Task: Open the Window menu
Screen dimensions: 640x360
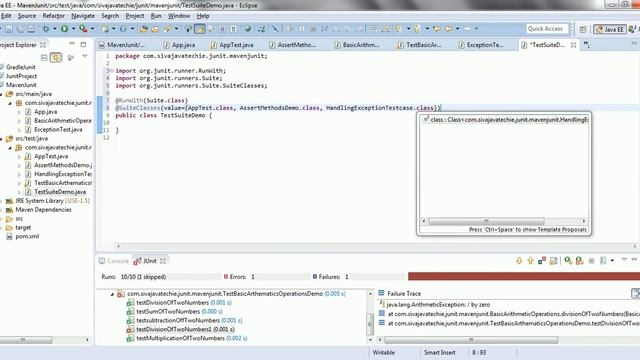Action: pyautogui.click(x=179, y=16)
